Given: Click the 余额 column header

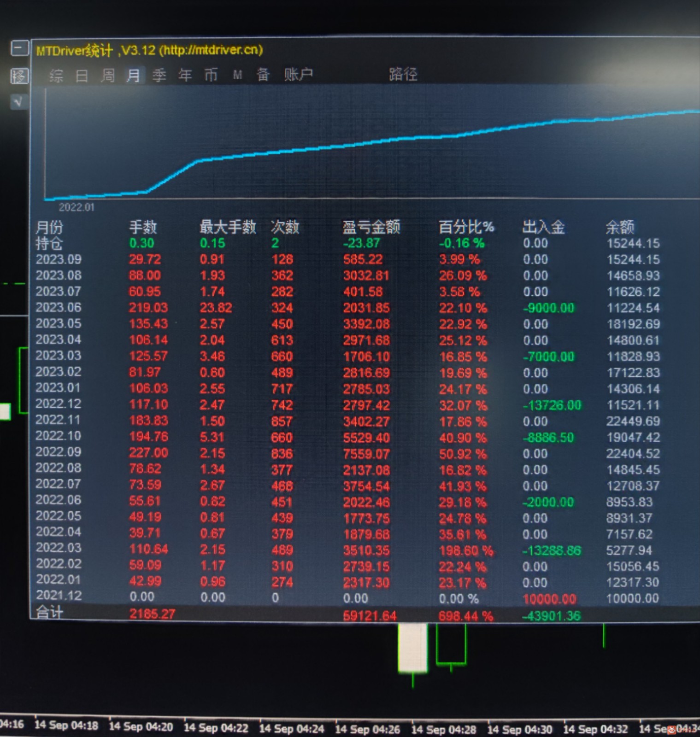Looking at the screenshot, I should 620,227.
